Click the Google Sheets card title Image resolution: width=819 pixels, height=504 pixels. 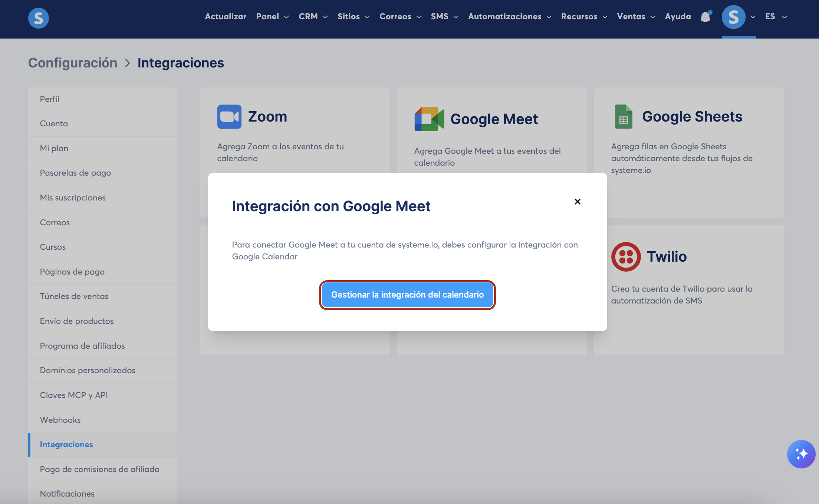pyautogui.click(x=692, y=117)
